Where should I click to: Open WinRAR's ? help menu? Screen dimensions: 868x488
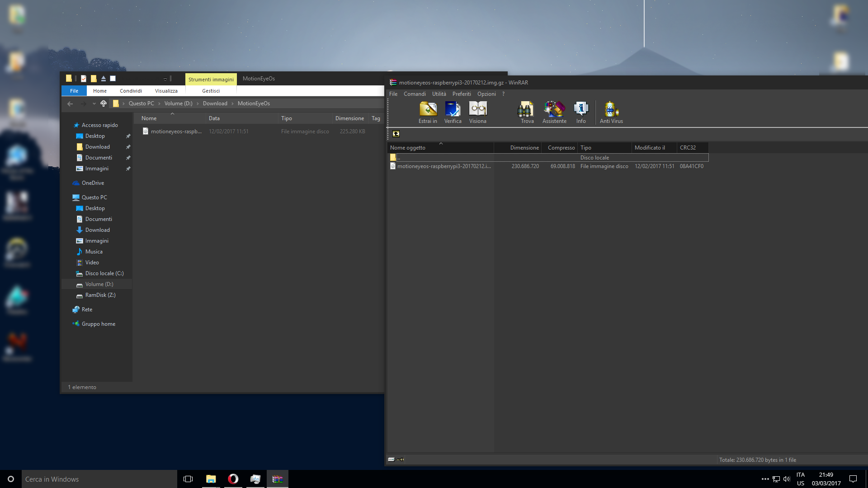503,94
